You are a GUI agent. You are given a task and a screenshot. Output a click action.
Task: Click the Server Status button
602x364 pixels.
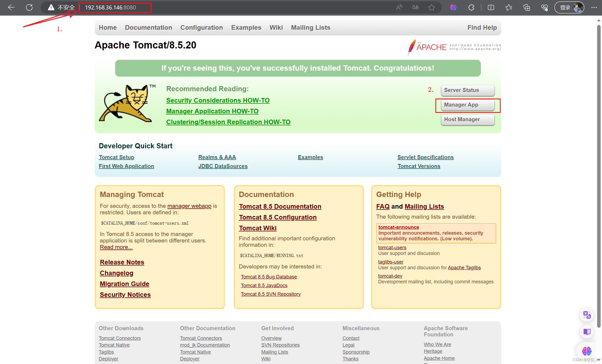click(468, 90)
